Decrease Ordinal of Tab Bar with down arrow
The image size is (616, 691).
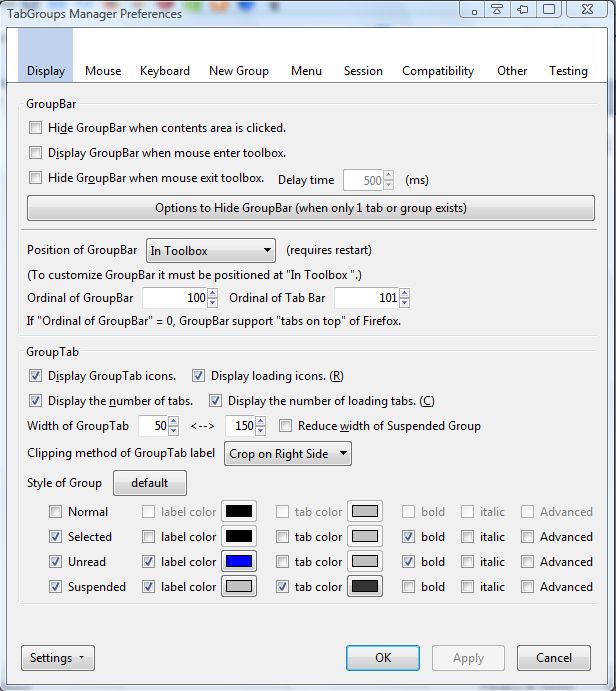point(405,303)
